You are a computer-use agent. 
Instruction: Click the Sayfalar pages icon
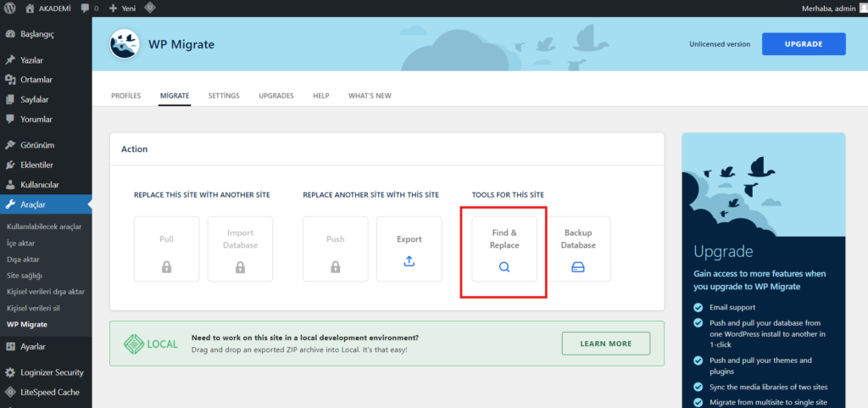10,99
